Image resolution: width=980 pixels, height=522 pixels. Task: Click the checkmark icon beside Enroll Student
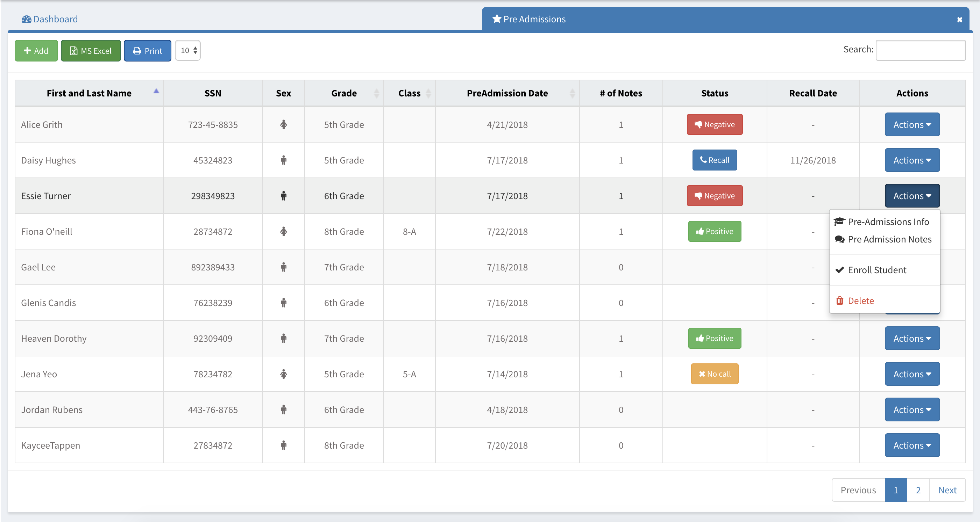[x=840, y=270]
